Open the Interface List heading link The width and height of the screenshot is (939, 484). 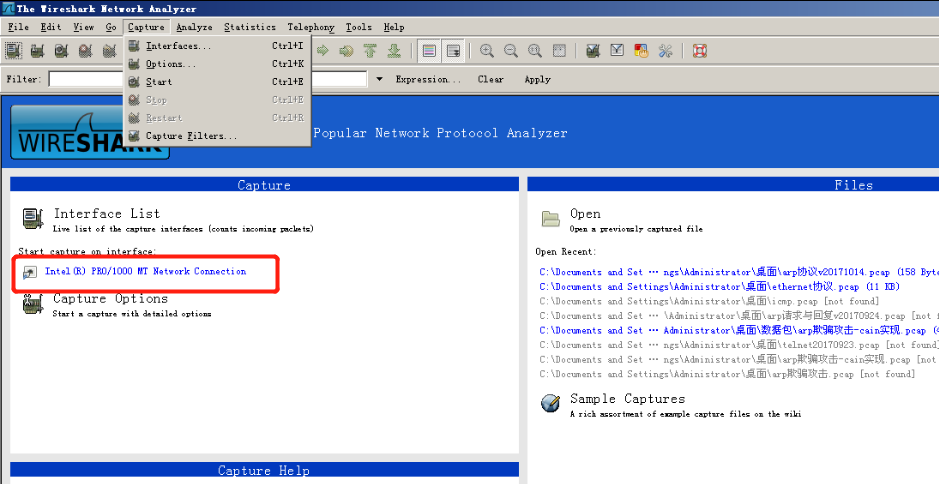(x=107, y=213)
